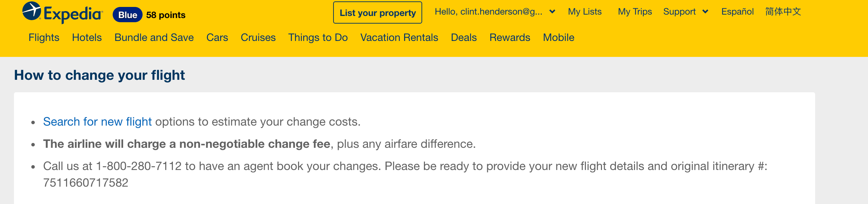Open the Hello account menu
The height and width of the screenshot is (204, 868).
pyautogui.click(x=488, y=12)
